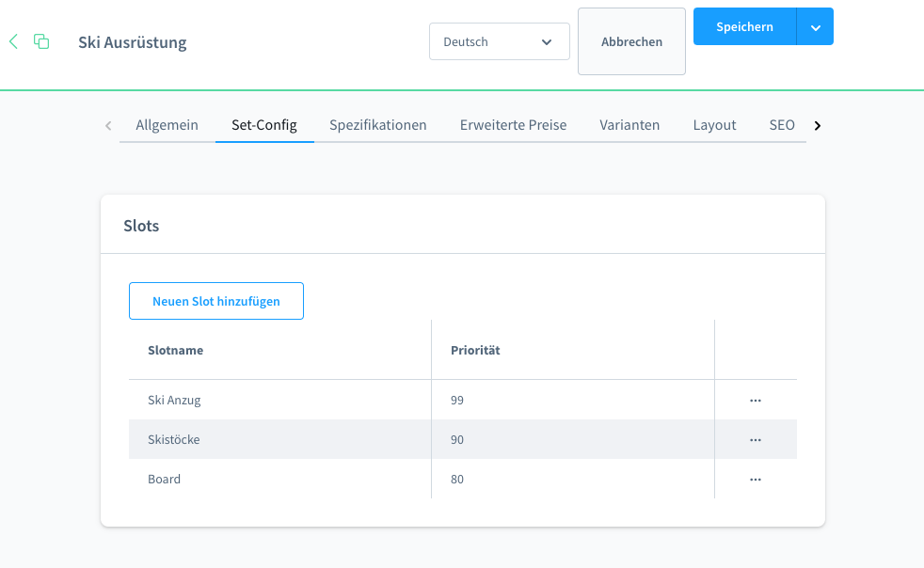Click Neuen Slot hinzufügen button
This screenshot has height=568, width=924.
click(216, 301)
